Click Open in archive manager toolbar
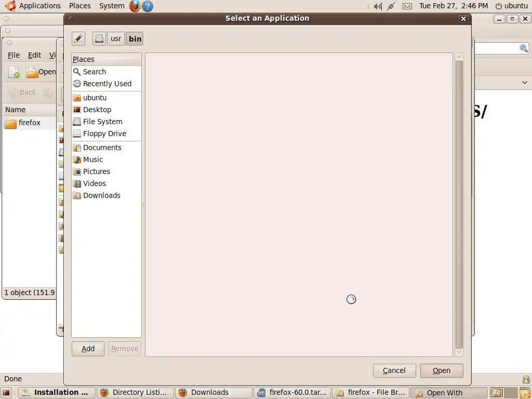Screen dimensions: 532x399 point(41,72)
